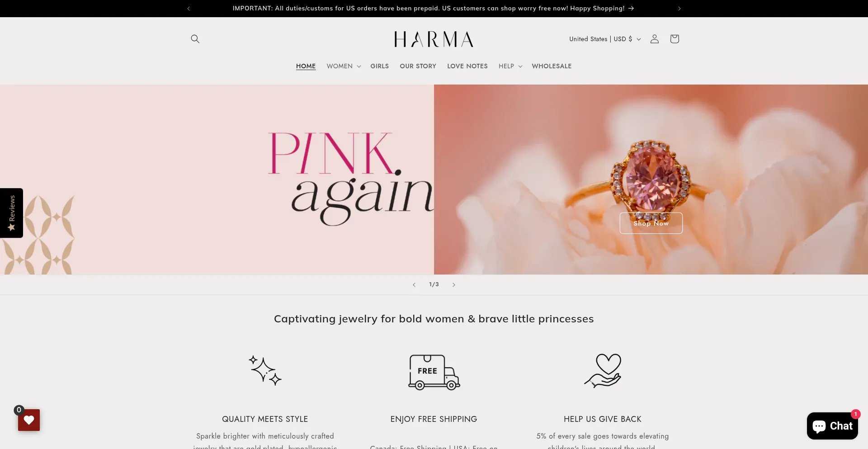
Task: Click the free shipping truck icon
Action: 434,372
